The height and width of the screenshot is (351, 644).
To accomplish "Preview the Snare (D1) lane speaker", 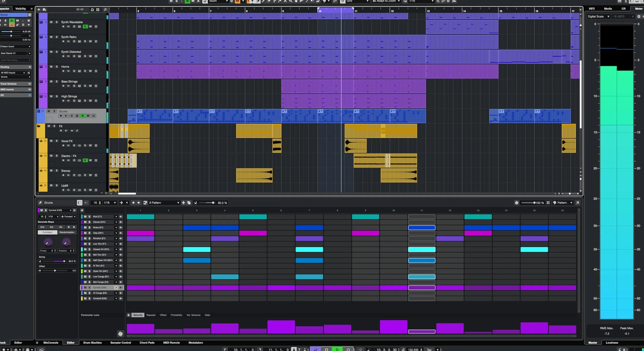I will coord(121,228).
